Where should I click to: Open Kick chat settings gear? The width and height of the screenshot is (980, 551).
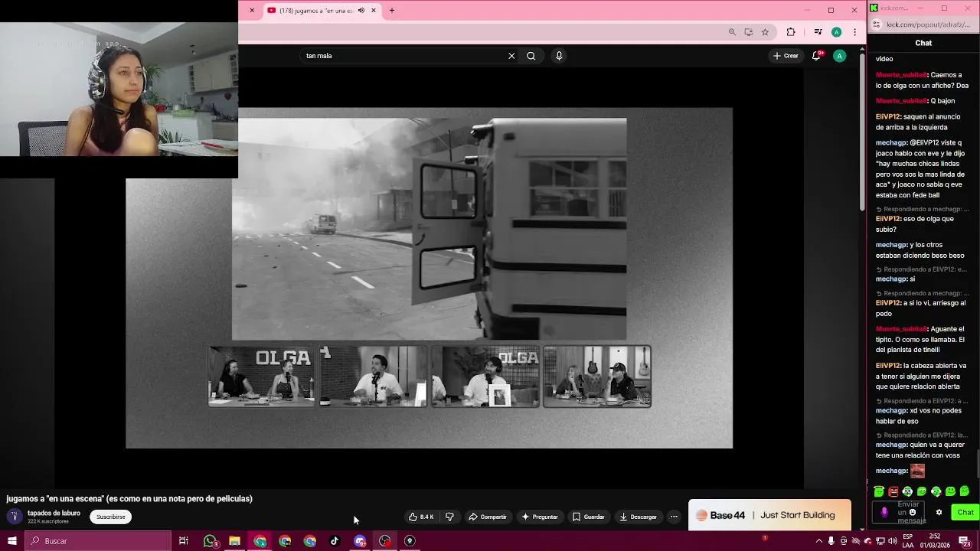pyautogui.click(x=939, y=513)
